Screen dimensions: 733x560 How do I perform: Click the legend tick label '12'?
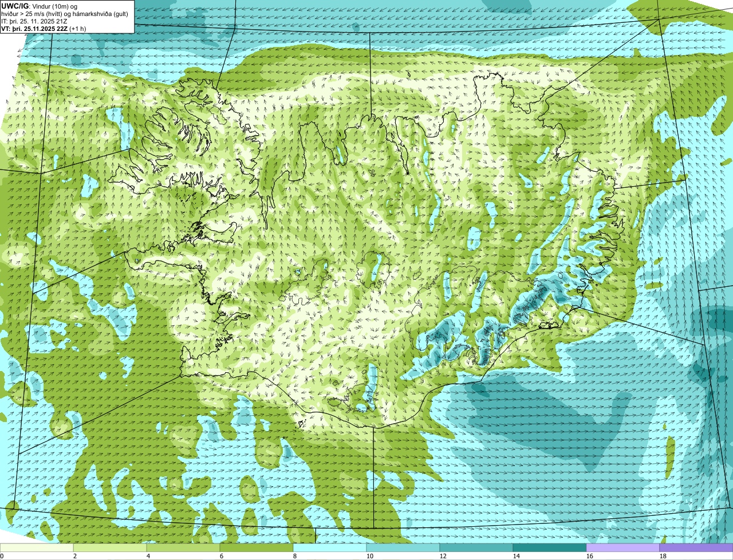point(443,556)
